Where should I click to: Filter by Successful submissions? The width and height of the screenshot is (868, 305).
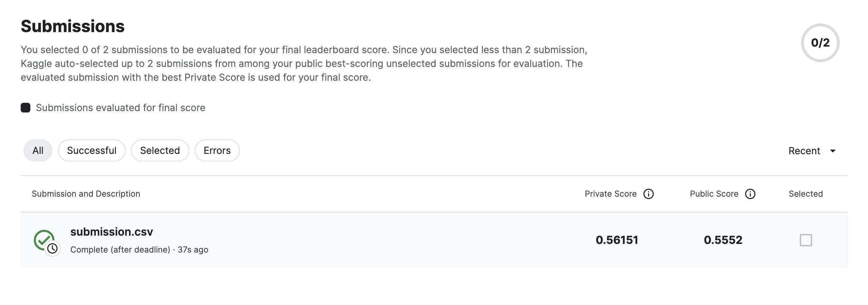pos(92,150)
